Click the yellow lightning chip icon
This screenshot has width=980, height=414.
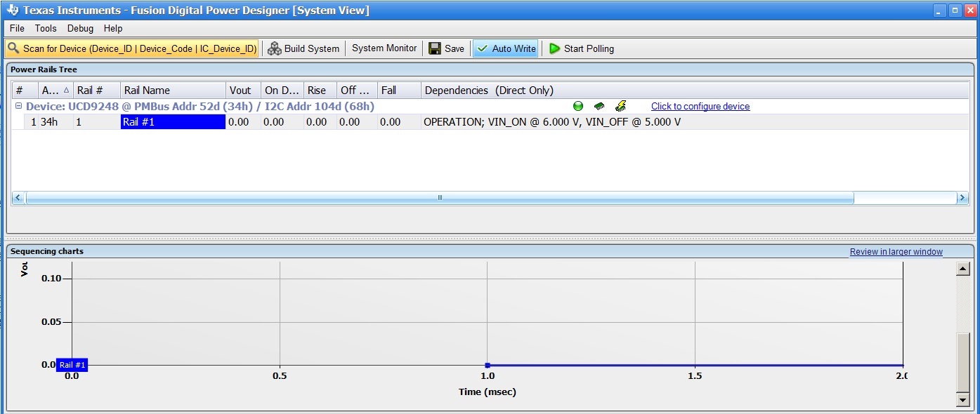pos(621,107)
